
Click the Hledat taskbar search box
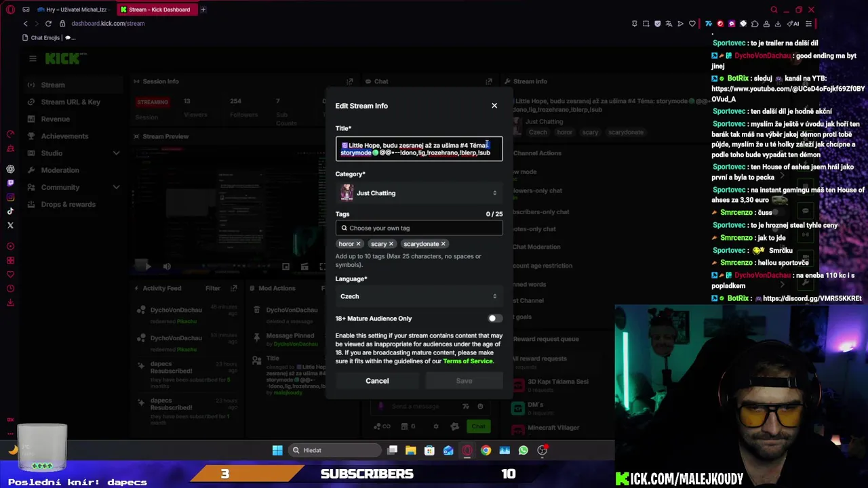(x=335, y=450)
